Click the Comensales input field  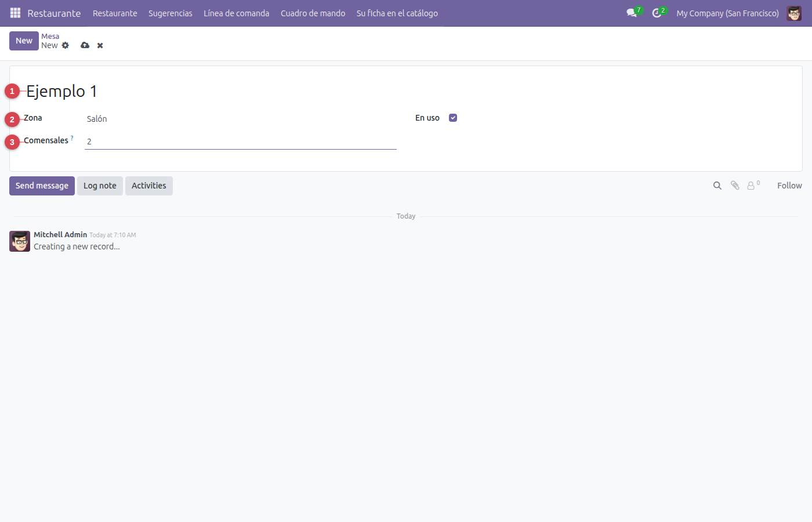point(241,142)
